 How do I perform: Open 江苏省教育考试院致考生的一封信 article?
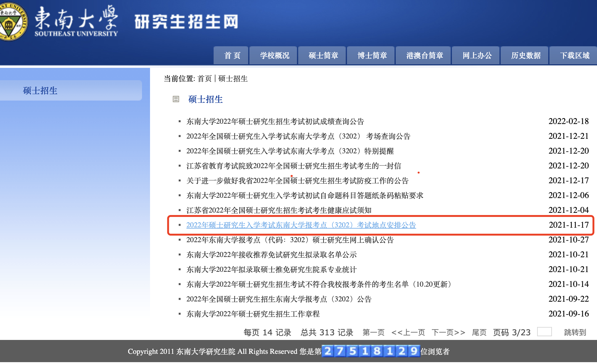click(294, 166)
